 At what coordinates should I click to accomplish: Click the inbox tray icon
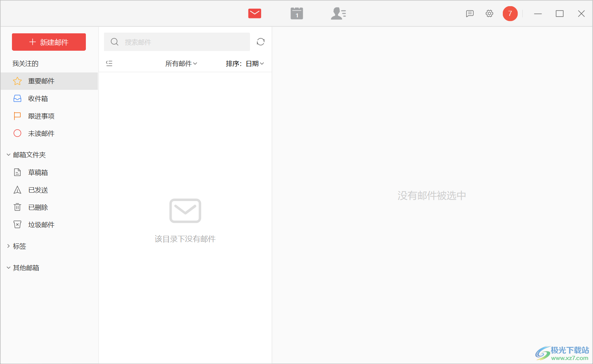[17, 99]
